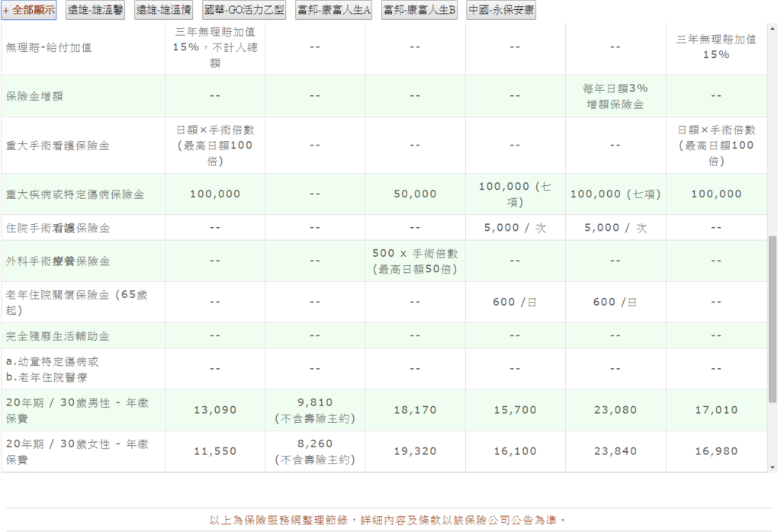Click the 23,080 premium cell
Viewport: 781px width, 532px height.
tap(615, 410)
